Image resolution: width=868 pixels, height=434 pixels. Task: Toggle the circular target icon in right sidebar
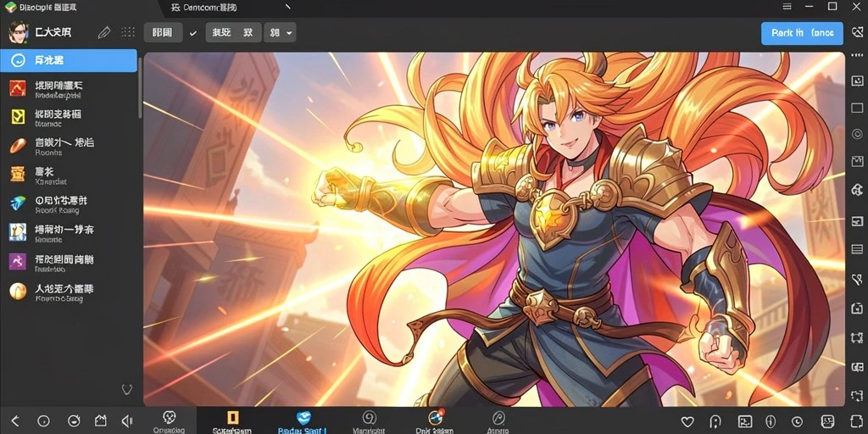tap(857, 134)
